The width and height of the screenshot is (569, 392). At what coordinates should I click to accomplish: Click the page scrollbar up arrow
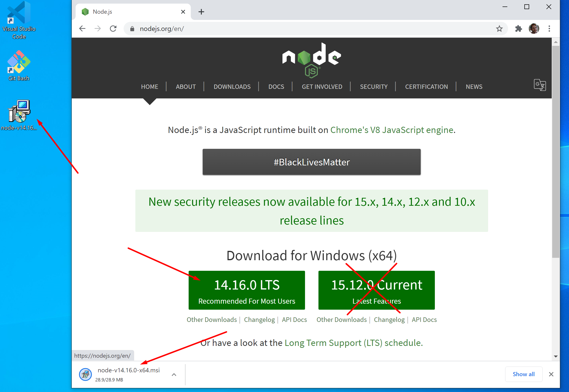556,42
